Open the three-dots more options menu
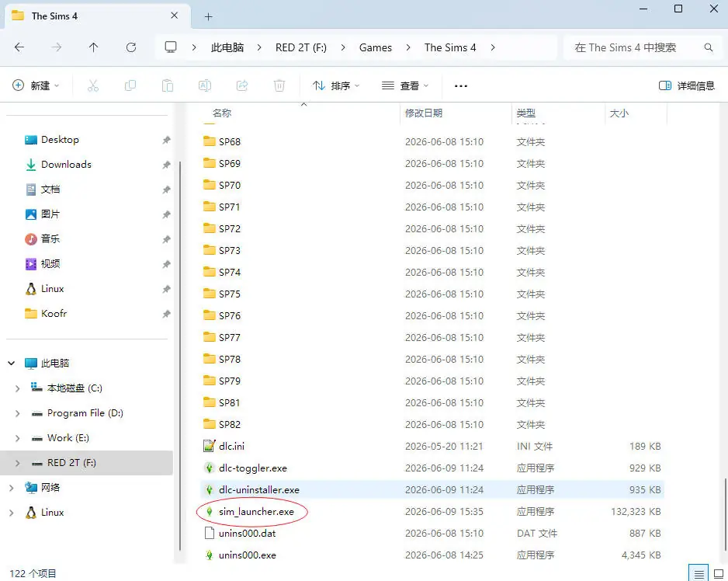The image size is (728, 581). 460,86
